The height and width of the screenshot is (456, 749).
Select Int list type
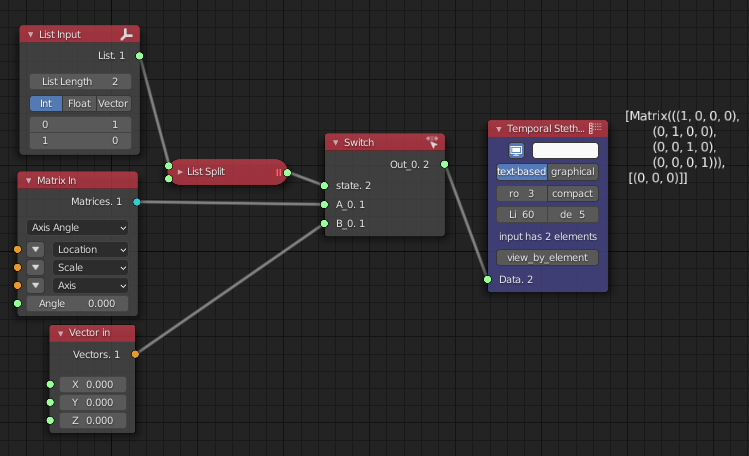click(x=46, y=104)
